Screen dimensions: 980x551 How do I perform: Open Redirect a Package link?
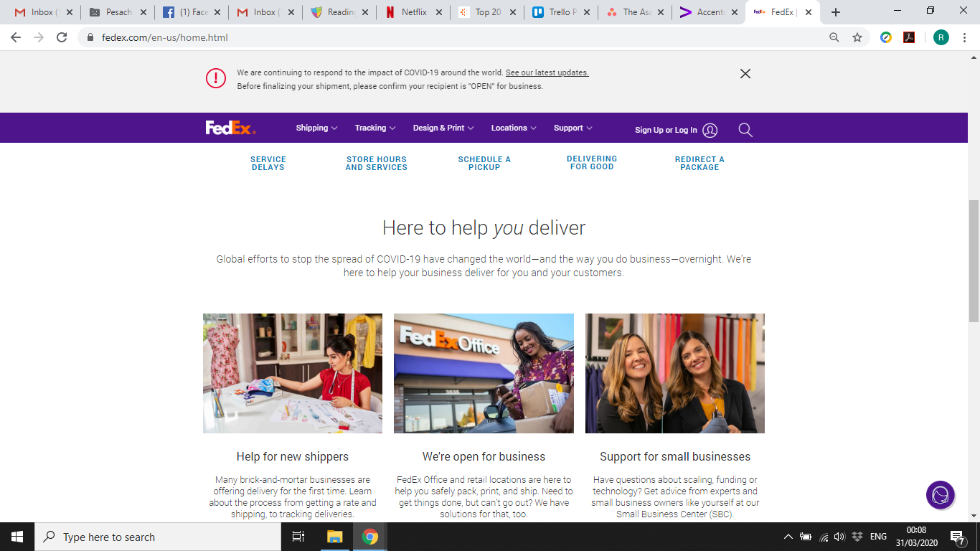click(699, 164)
